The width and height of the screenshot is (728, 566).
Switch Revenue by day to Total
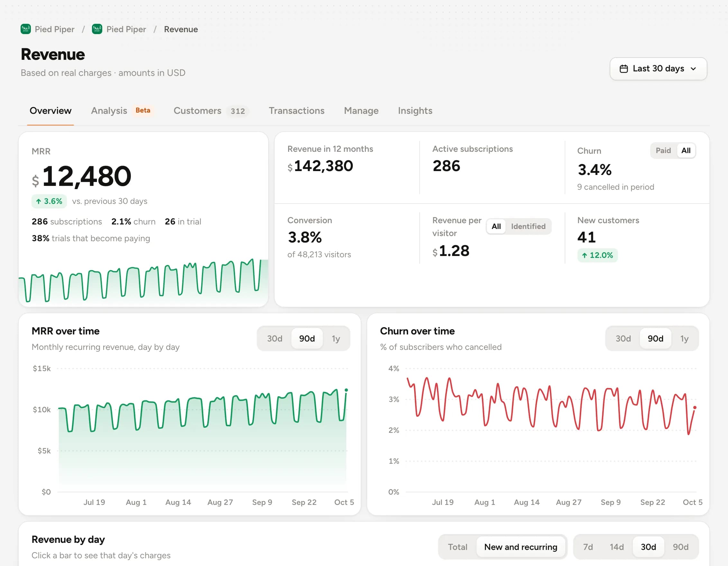coord(457,547)
